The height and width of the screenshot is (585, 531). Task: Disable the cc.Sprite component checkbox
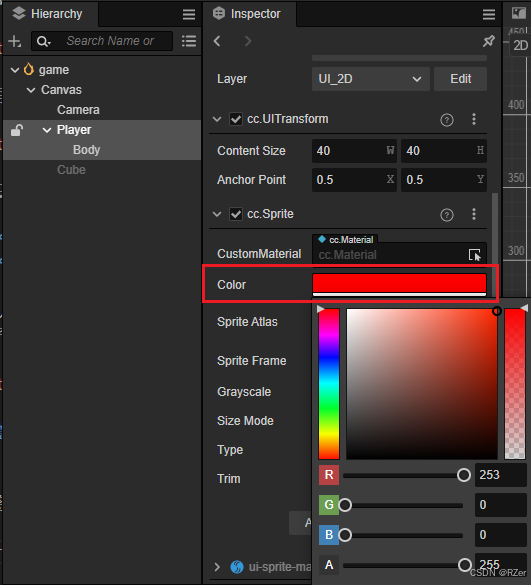[x=236, y=215]
